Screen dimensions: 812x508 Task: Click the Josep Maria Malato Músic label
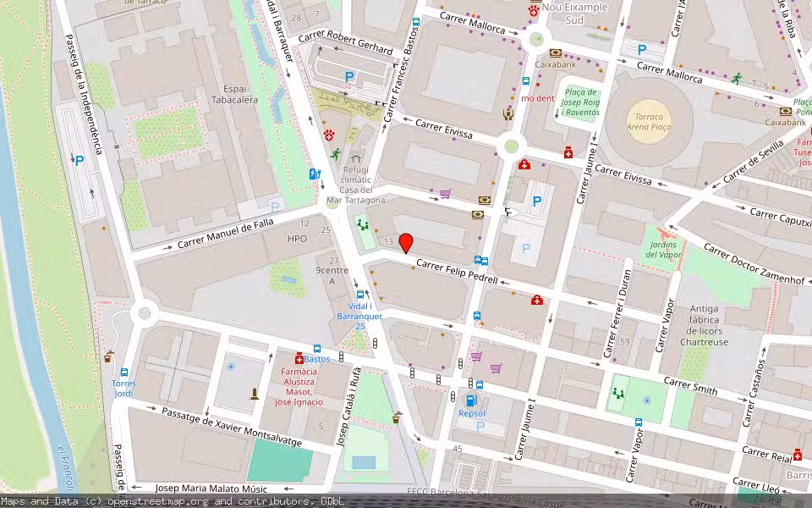click(211, 489)
